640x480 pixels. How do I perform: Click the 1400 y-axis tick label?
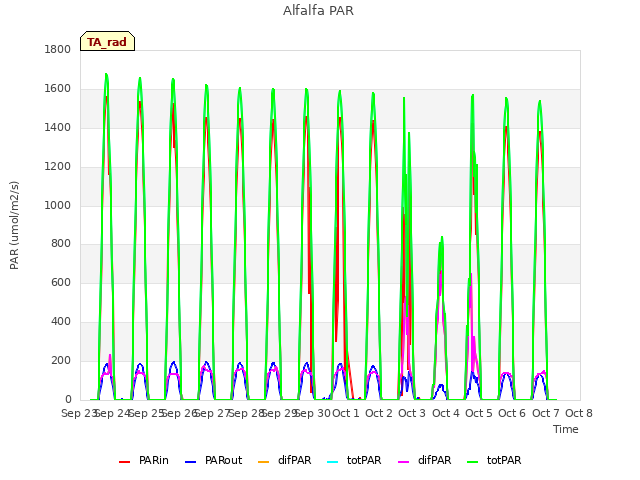(58, 127)
